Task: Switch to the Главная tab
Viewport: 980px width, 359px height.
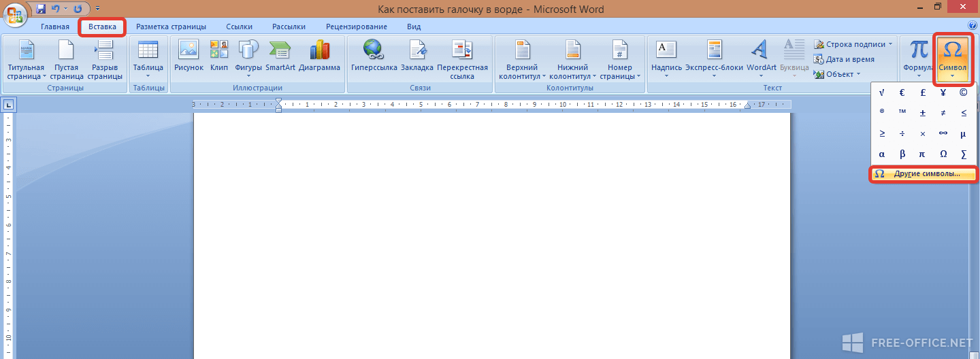Action: point(54,27)
